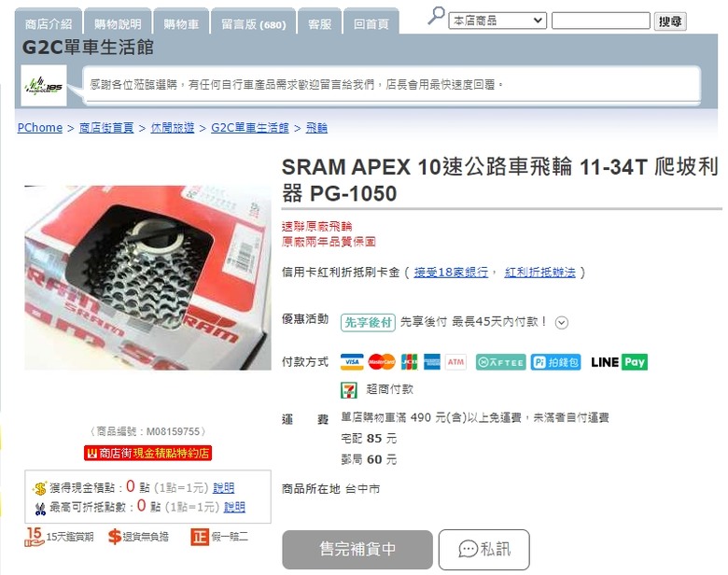Click the G2C store logo thumbnail

tap(44, 86)
